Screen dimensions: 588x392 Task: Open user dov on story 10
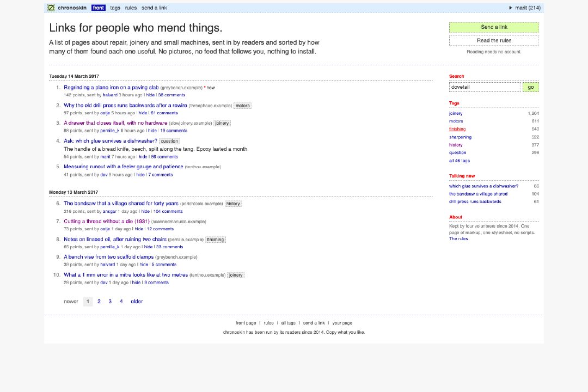click(104, 283)
